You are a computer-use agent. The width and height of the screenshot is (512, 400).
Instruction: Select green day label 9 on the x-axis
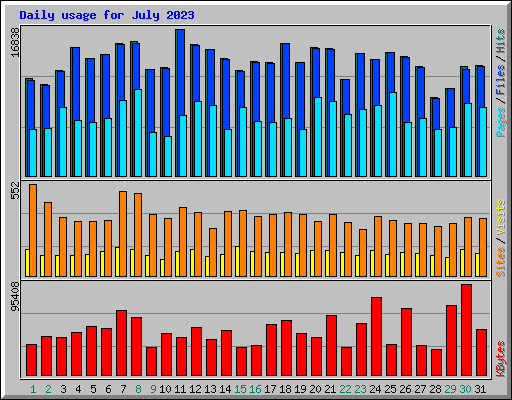tap(153, 389)
